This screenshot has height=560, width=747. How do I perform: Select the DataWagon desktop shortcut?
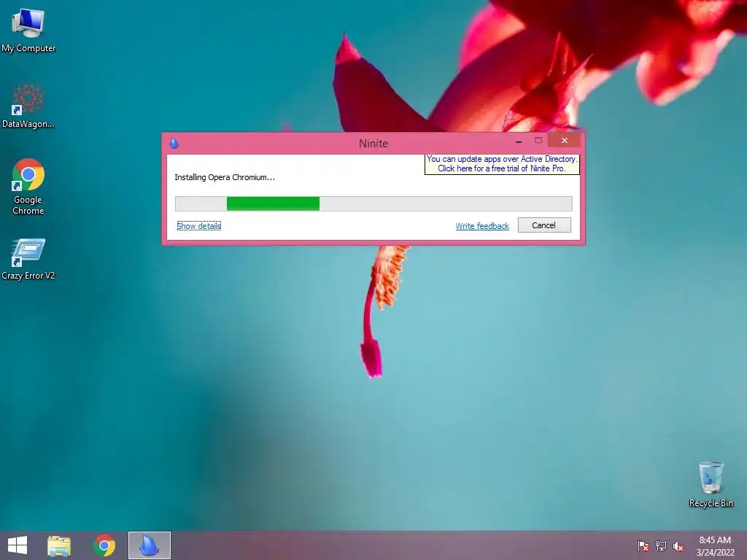tap(28, 106)
